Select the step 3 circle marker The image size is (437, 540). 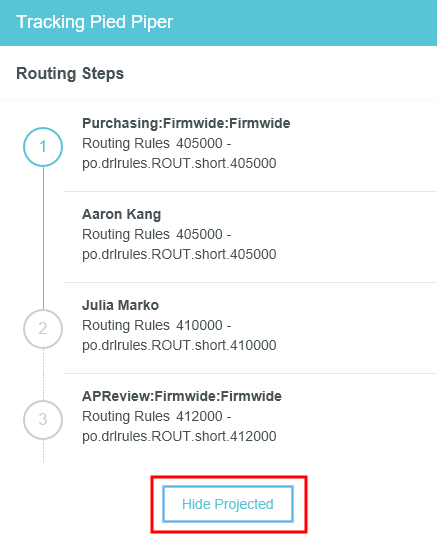(43, 420)
